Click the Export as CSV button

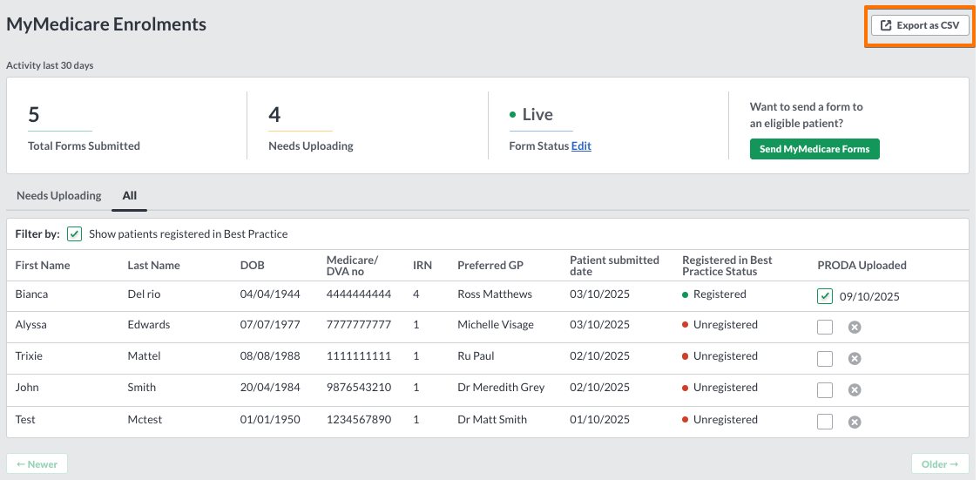[920, 25]
